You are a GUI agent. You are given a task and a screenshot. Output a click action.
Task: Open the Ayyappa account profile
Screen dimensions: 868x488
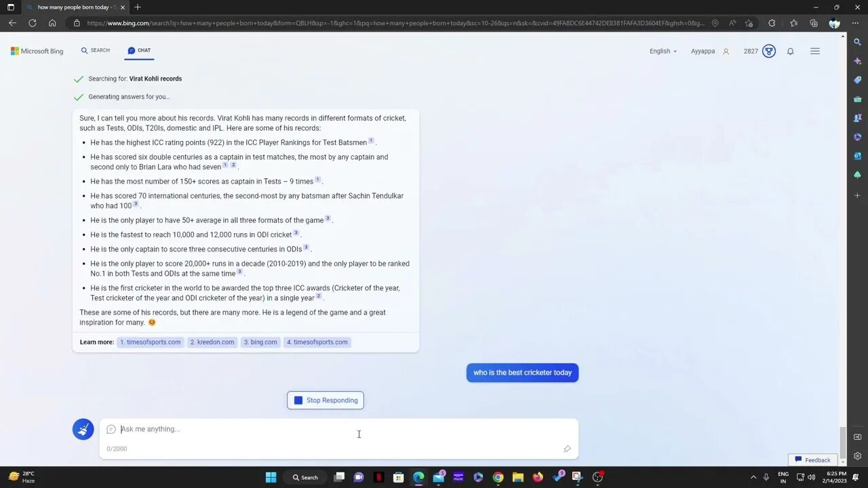[710, 52]
